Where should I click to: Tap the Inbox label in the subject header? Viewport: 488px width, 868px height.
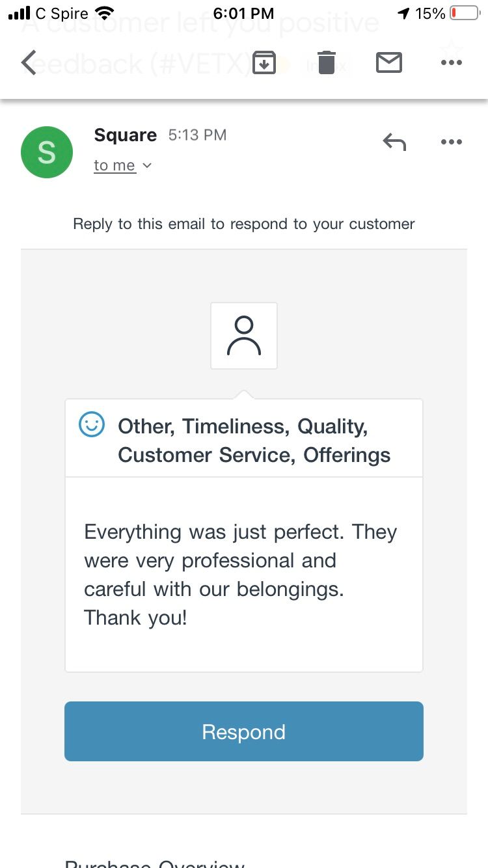coord(325,65)
